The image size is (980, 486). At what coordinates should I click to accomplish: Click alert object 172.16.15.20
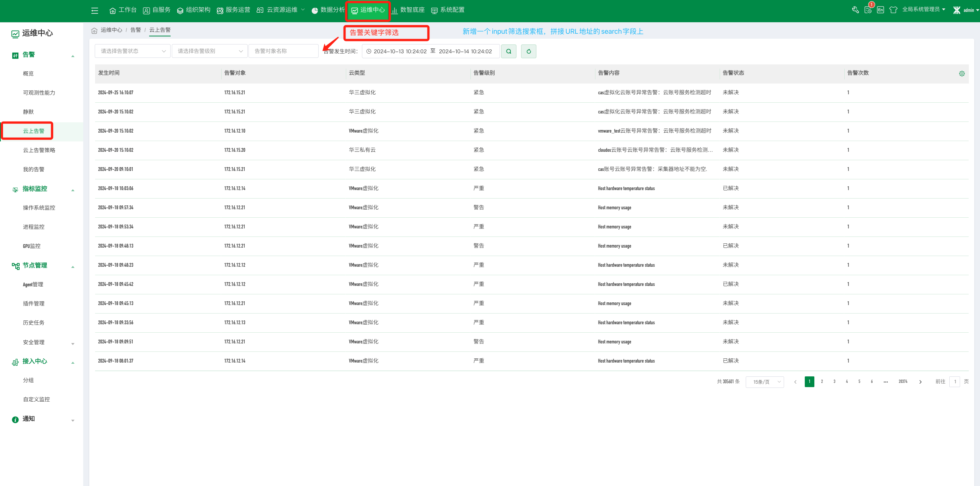tap(235, 150)
